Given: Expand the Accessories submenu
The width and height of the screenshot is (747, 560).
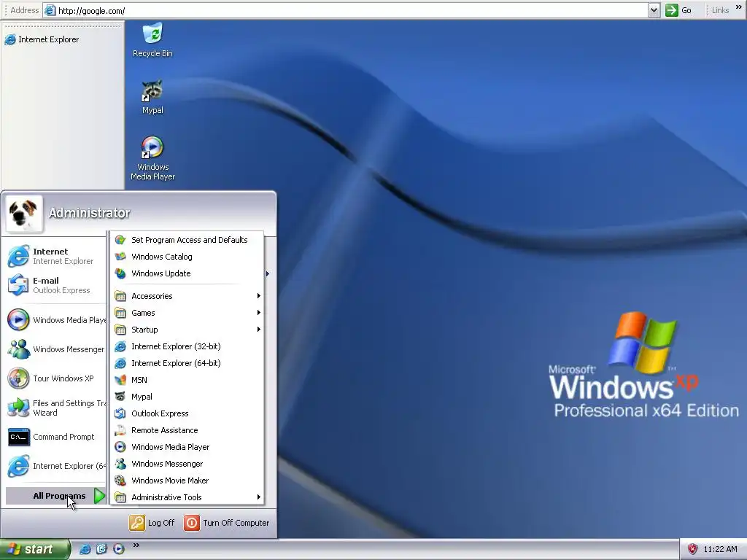Looking at the screenshot, I should pyautogui.click(x=187, y=296).
